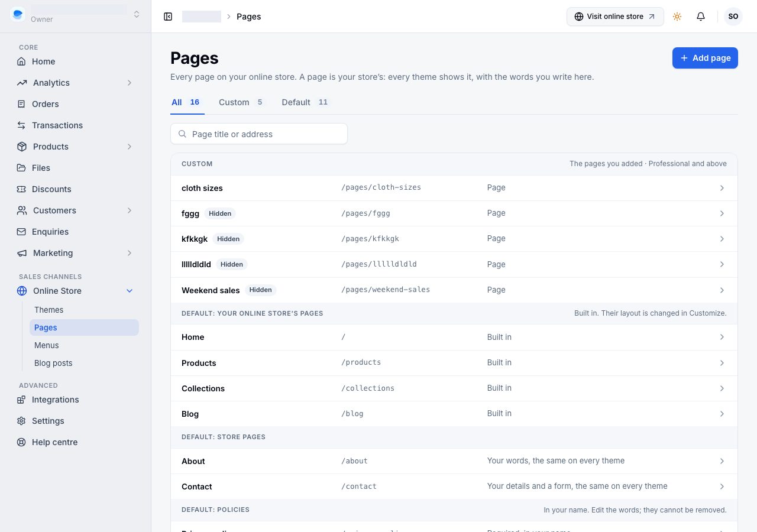
Task: Collapse the sidebar panel icon
Action: [x=168, y=17]
